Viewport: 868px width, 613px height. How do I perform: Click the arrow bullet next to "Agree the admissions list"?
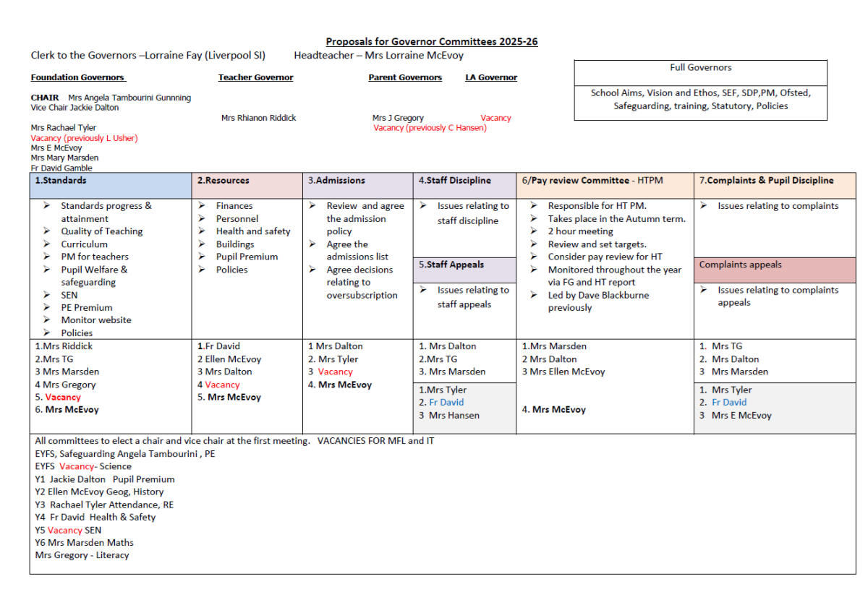[312, 244]
